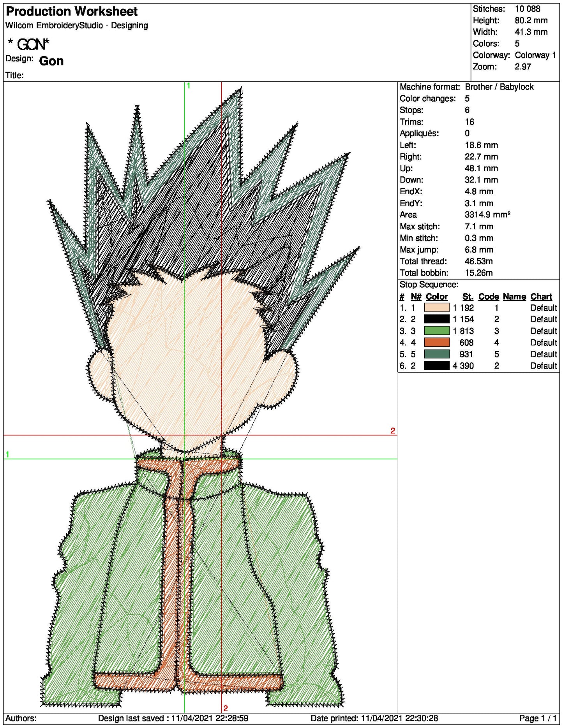Click the teal color swatch in row 5
The height and width of the screenshot is (728, 563).
coord(436,354)
